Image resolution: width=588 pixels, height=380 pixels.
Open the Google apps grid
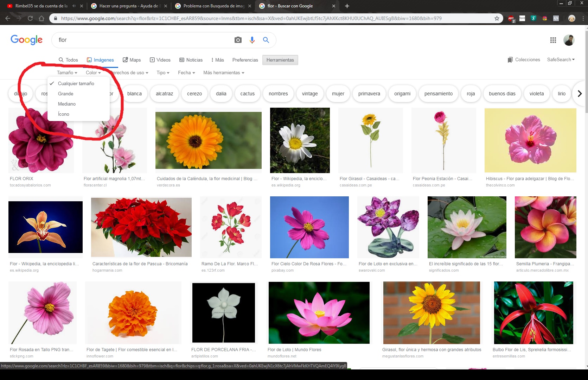(553, 40)
